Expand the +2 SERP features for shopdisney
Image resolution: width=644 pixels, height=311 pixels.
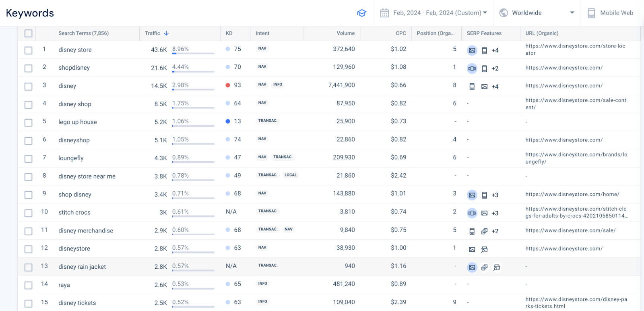click(495, 68)
